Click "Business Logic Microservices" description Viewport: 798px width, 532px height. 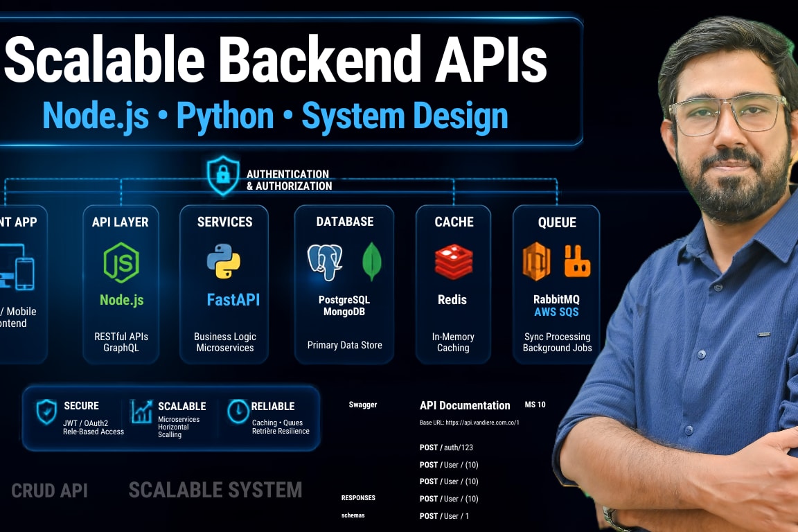pos(225,342)
